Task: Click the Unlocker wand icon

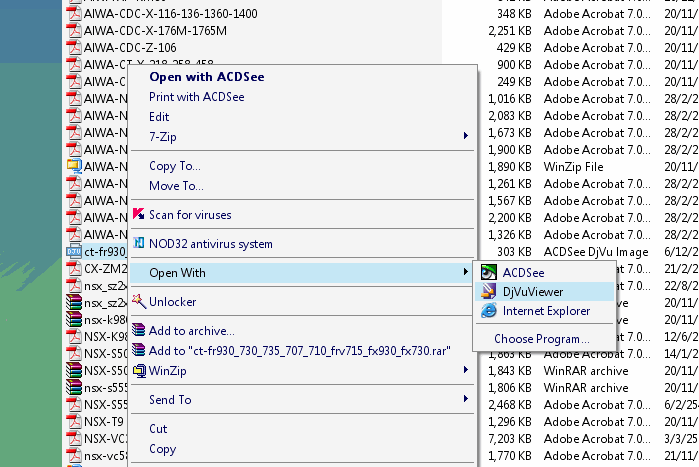Action: coord(139,301)
